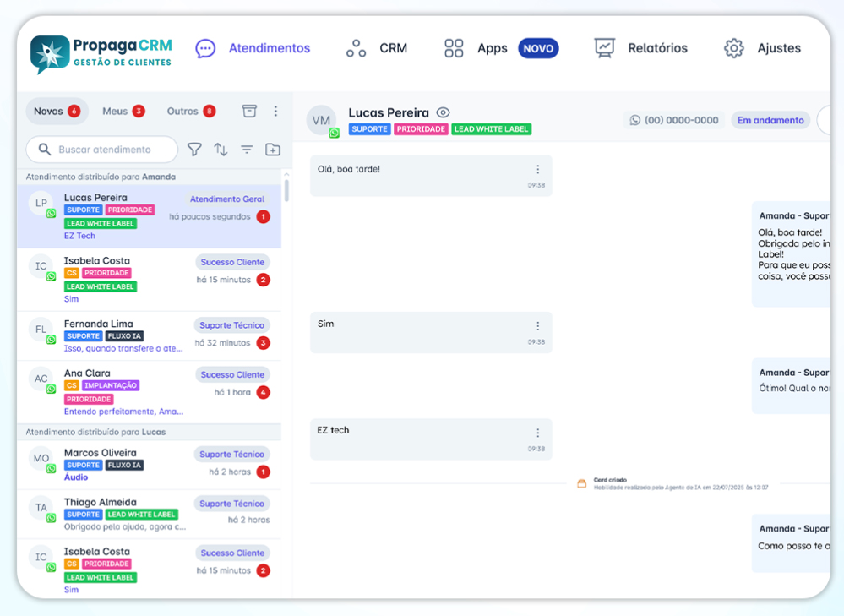Click the EZ Tech preview text
This screenshot has height=616, width=844.
point(79,236)
